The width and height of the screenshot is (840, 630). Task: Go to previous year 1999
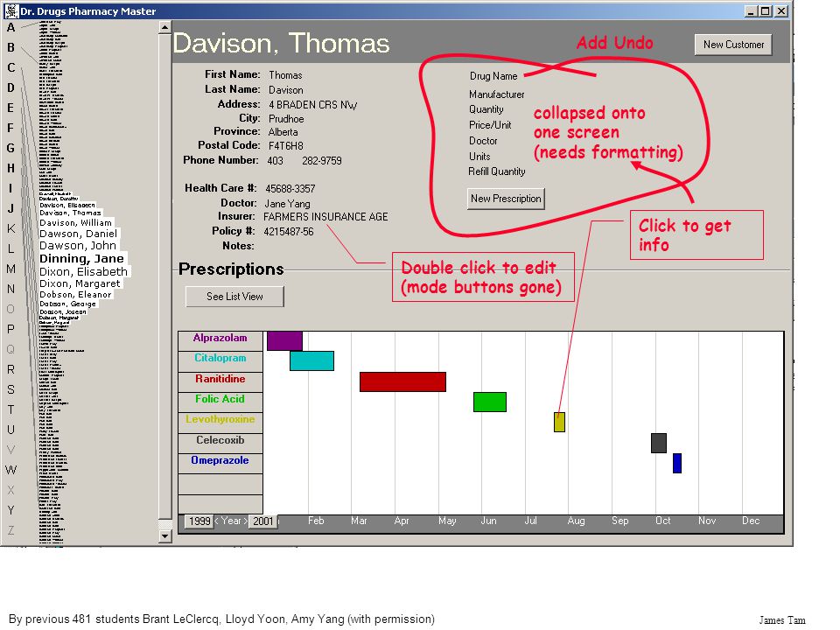(x=199, y=521)
